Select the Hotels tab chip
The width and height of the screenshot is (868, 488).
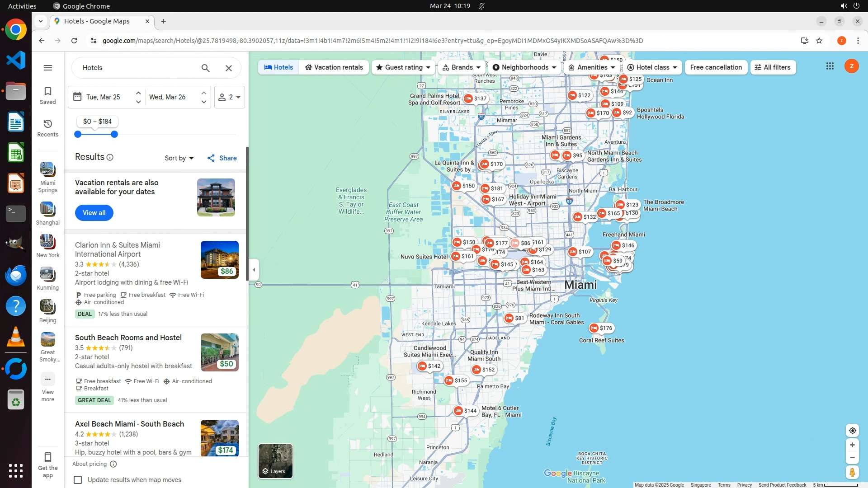click(278, 67)
